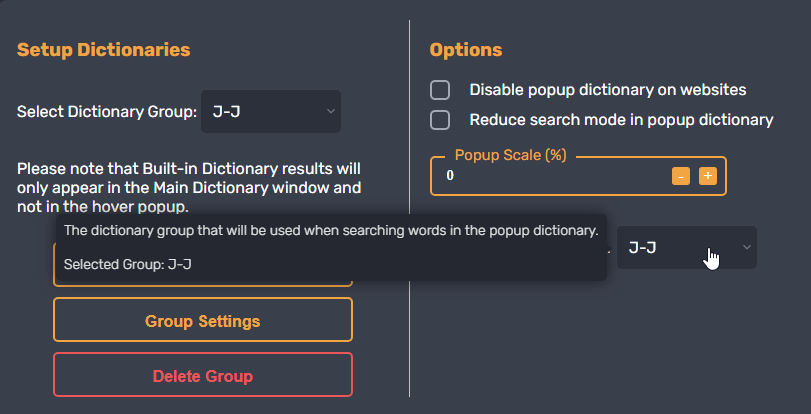Click the Setup Dictionaries heading
Viewport: 811px width, 414px height.
104,49
